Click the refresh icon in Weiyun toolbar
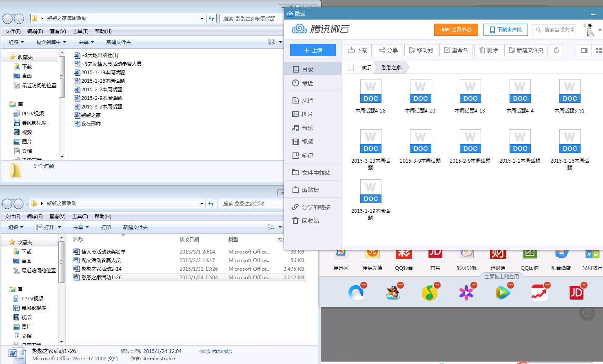 [556, 50]
